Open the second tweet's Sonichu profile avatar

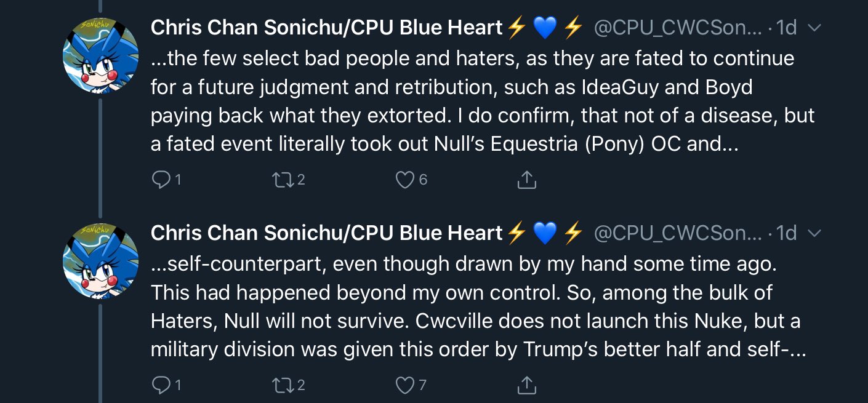coord(100,261)
